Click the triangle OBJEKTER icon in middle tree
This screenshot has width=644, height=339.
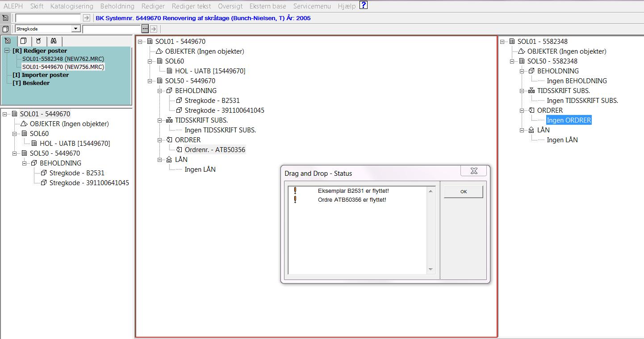click(159, 51)
